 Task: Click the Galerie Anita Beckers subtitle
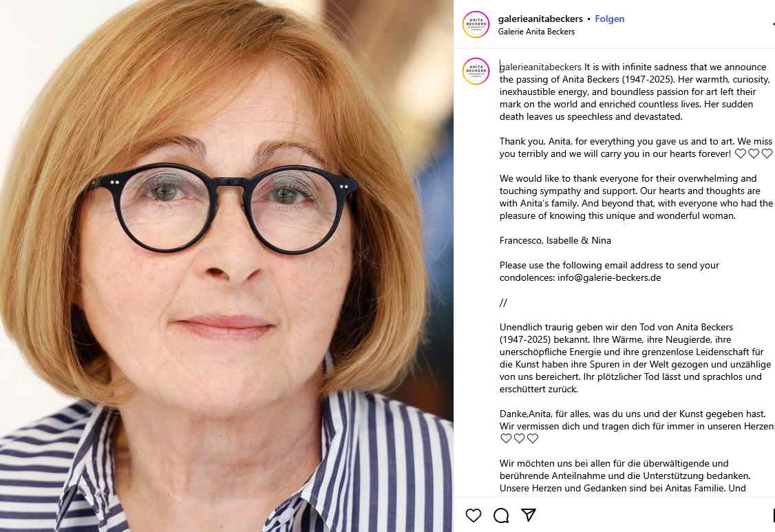point(536,32)
